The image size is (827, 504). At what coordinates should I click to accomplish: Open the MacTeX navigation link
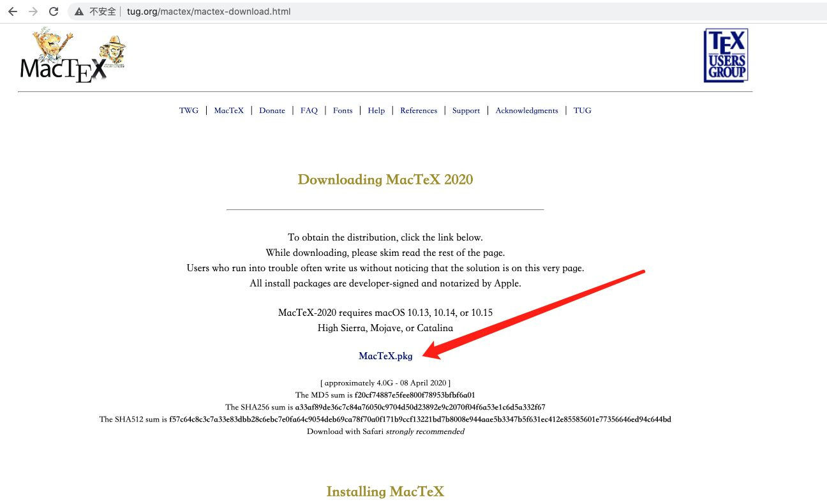(x=229, y=110)
